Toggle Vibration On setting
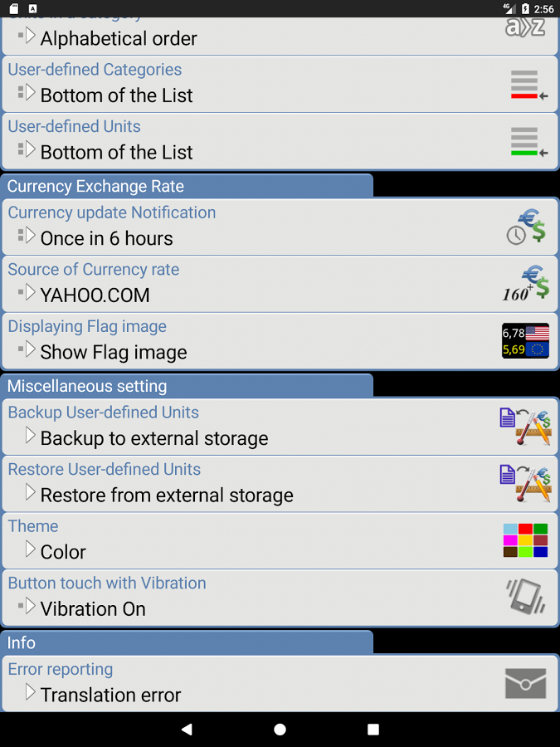 (x=280, y=598)
